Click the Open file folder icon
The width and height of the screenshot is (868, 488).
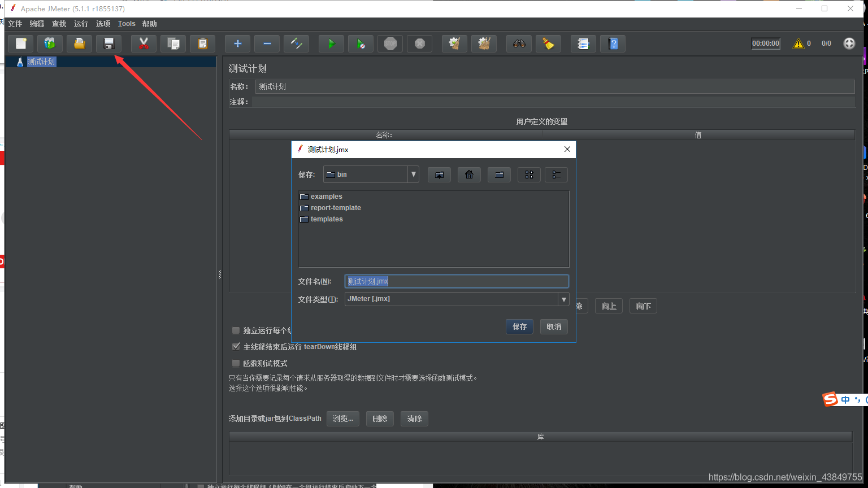pos(80,43)
